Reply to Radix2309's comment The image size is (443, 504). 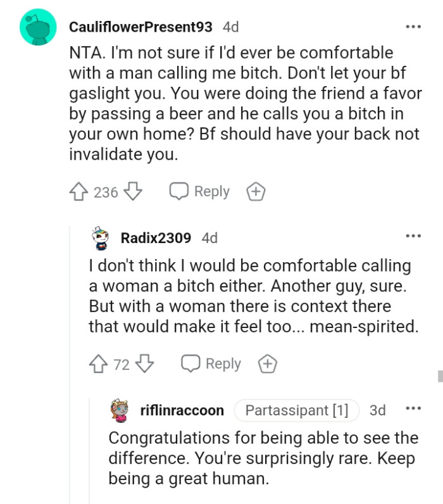point(211,364)
